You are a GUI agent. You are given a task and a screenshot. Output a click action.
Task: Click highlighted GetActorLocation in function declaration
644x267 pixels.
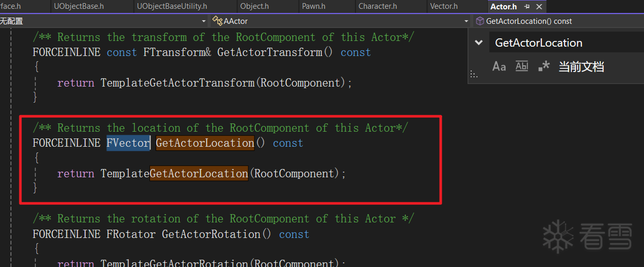(x=205, y=143)
